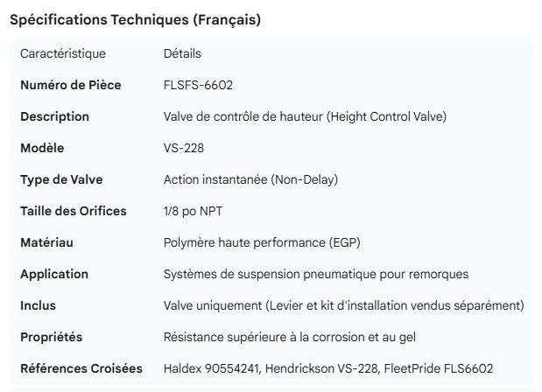
Task: Select the "Description" row label
Action: [54, 116]
